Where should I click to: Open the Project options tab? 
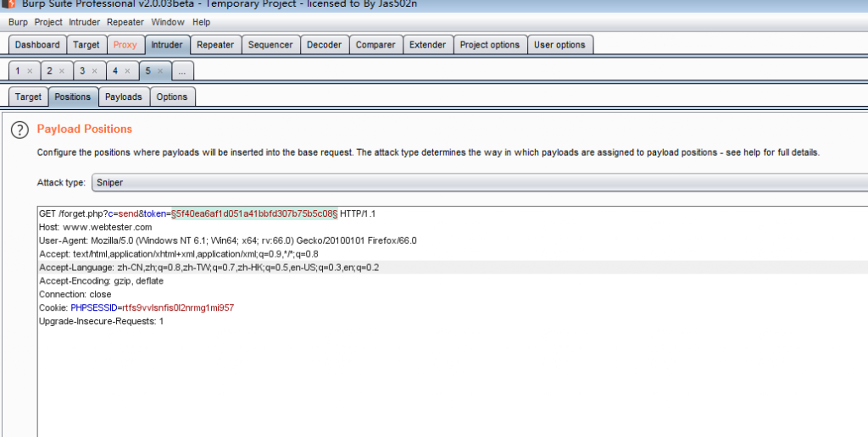490,45
